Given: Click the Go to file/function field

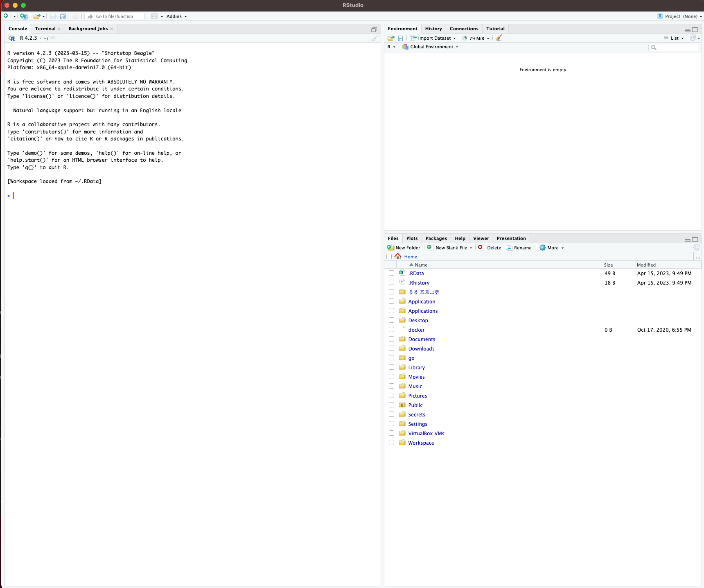Looking at the screenshot, I should pos(115,16).
